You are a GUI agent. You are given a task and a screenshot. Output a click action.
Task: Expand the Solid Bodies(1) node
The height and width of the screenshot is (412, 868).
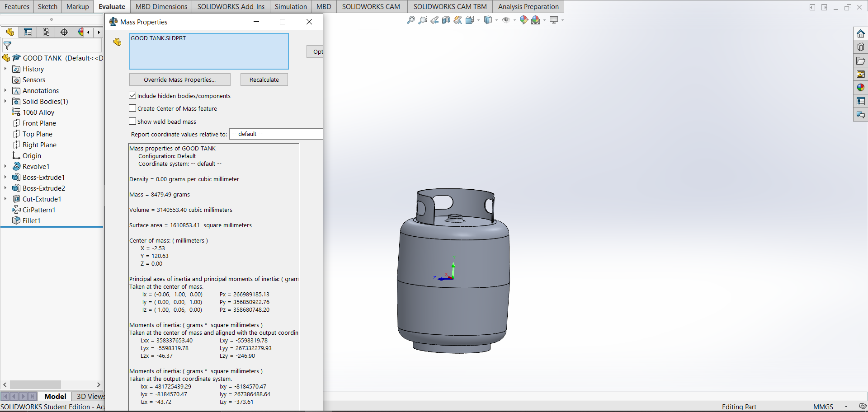click(x=5, y=101)
